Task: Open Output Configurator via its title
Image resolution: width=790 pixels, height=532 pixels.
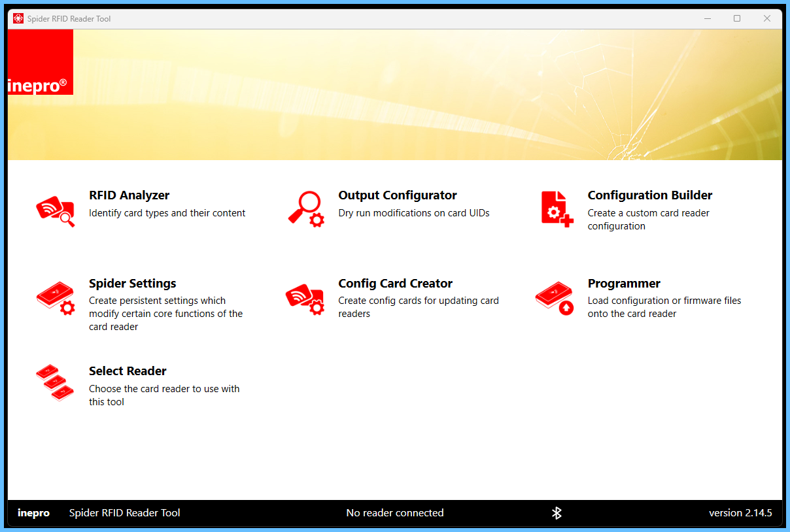Action: click(398, 195)
